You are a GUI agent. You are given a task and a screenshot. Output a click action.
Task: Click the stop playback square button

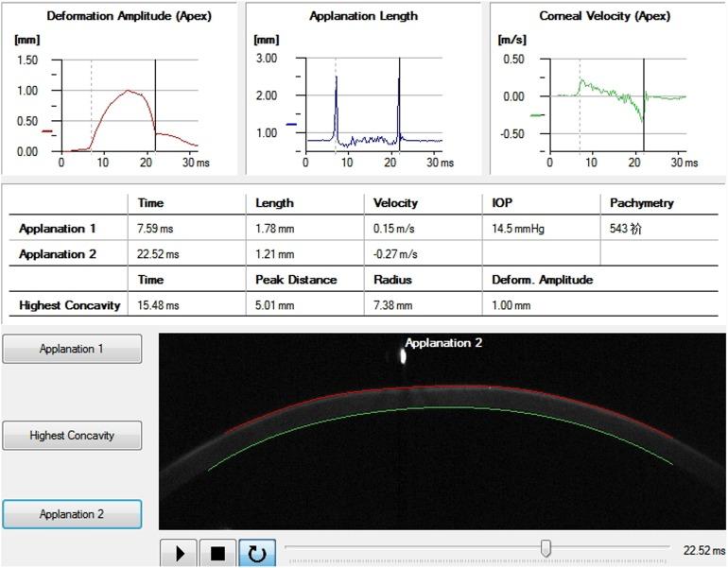coord(217,553)
